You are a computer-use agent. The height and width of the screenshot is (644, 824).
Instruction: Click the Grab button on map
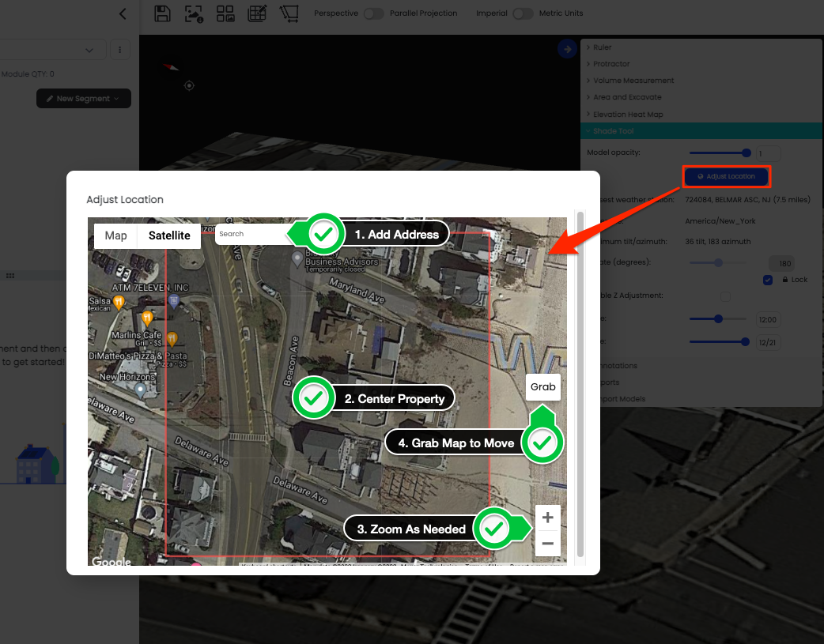pos(542,387)
